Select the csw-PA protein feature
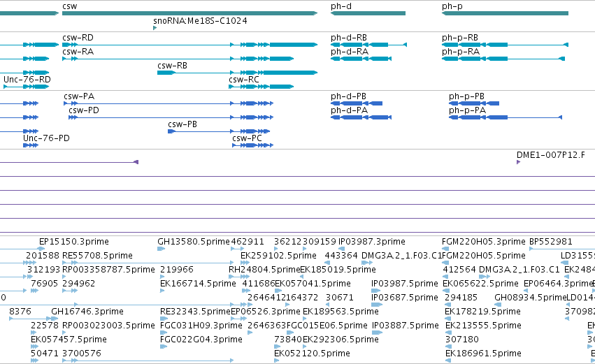 coord(169,103)
